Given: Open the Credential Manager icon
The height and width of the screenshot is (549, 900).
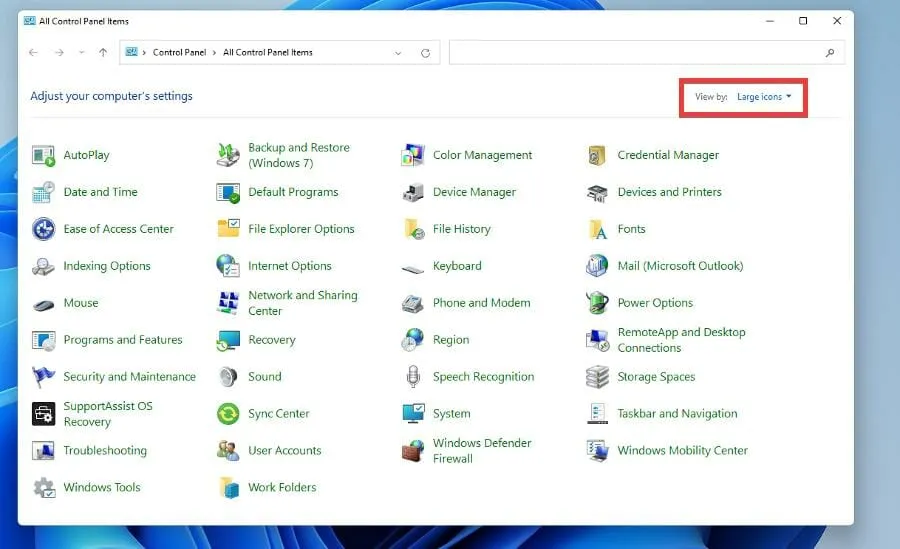Looking at the screenshot, I should pos(597,156).
